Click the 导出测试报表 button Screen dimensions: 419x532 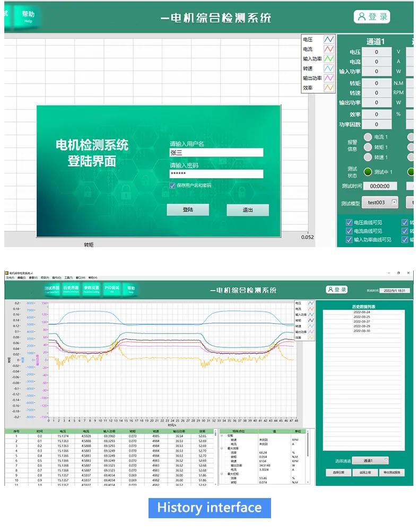click(x=393, y=472)
